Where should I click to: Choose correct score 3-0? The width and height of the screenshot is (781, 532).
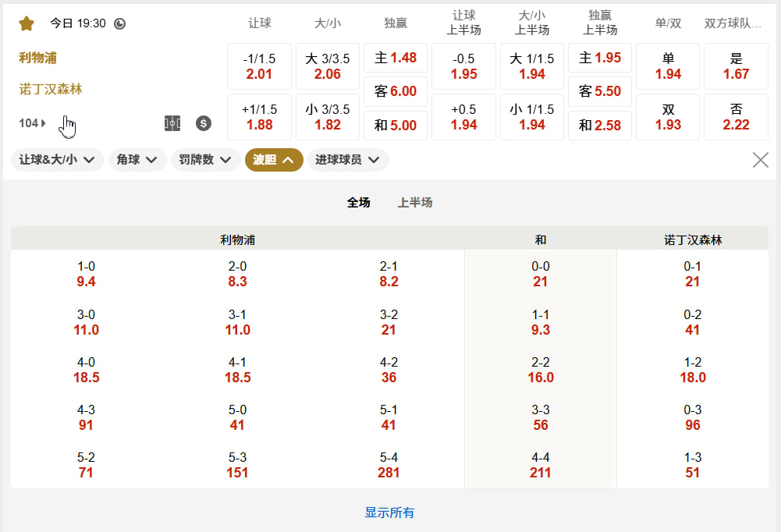point(86,322)
